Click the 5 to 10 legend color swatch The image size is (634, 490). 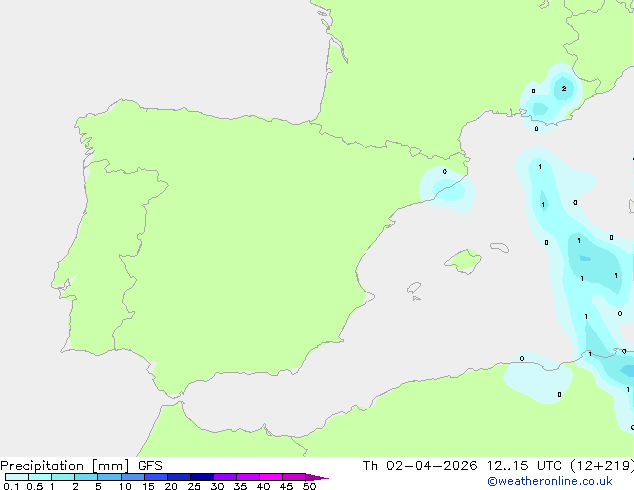pyautogui.click(x=109, y=477)
